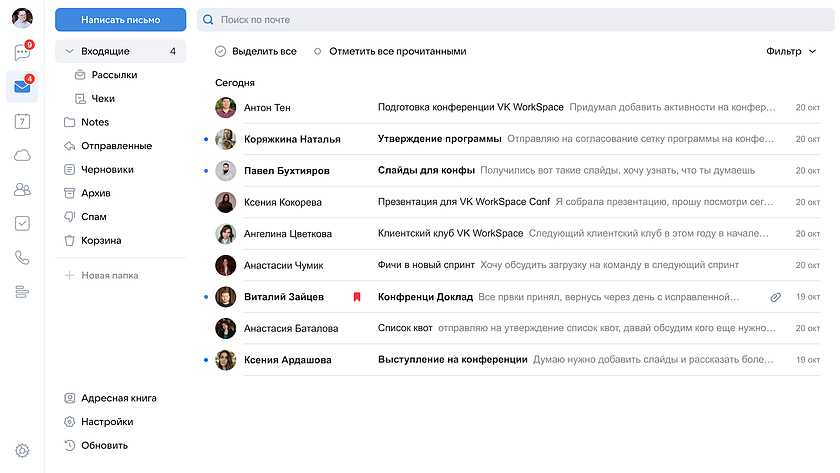This screenshot has width=840, height=473.
Task: Open the phone calls icon
Action: click(x=22, y=257)
